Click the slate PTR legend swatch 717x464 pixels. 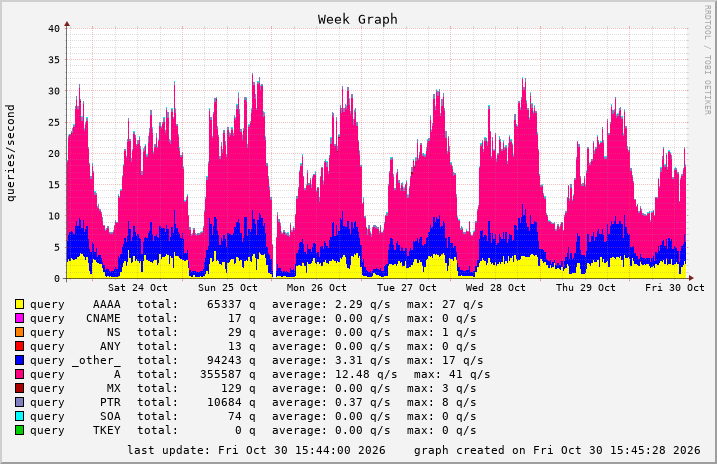(19, 402)
